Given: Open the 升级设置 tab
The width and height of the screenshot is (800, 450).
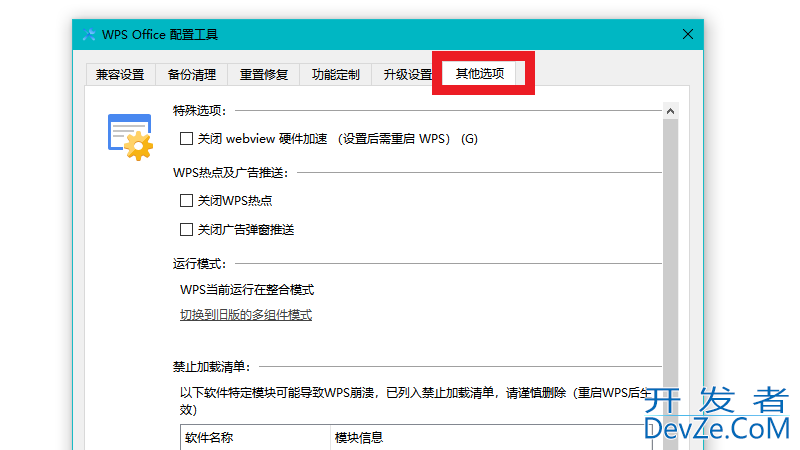Looking at the screenshot, I should coord(407,75).
